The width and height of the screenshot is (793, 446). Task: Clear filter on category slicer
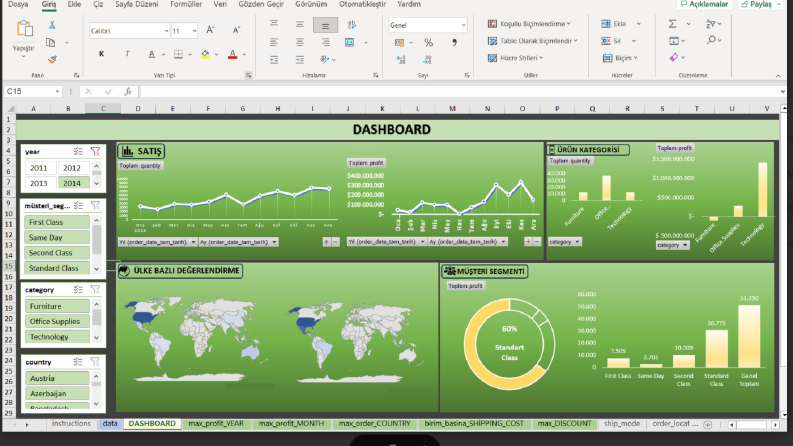coord(95,289)
